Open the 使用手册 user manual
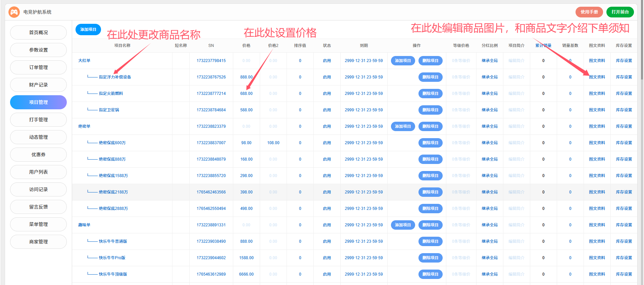Screen dimensions: 644x285 click(589, 12)
